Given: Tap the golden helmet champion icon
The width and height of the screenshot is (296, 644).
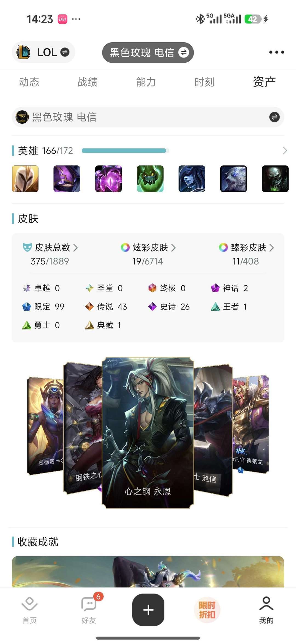Looking at the screenshot, I should tap(25, 179).
